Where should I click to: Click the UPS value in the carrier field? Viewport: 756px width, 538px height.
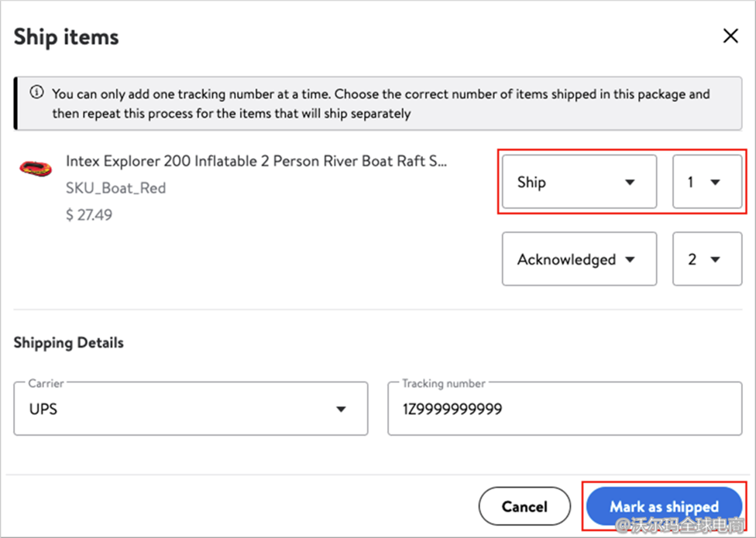pos(43,409)
